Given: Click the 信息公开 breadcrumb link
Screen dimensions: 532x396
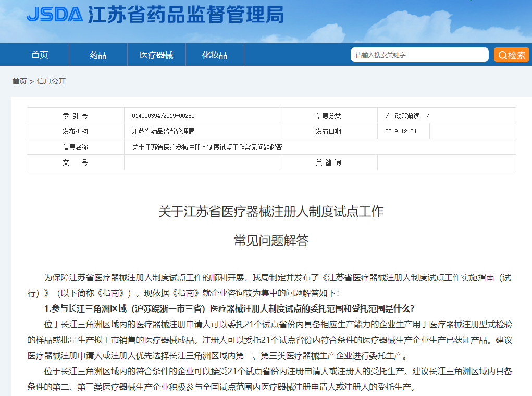Looking at the screenshot, I should [x=52, y=81].
